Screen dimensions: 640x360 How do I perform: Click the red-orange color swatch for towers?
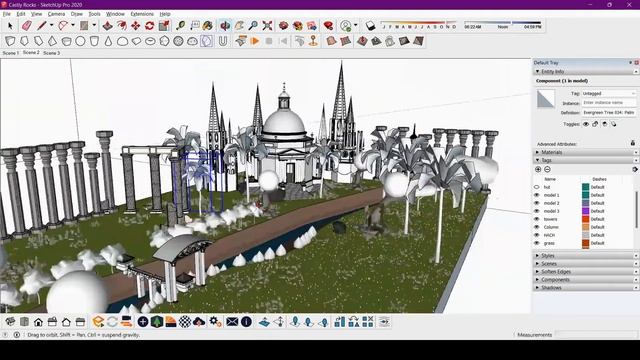click(585, 219)
